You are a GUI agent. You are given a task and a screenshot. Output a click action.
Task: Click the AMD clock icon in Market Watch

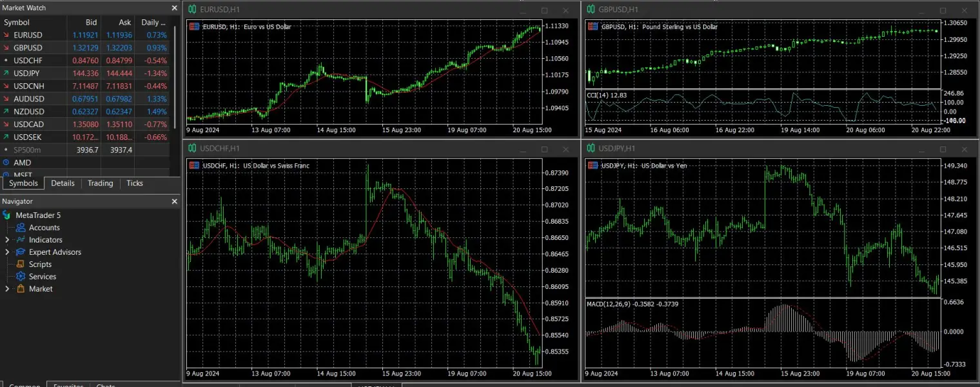pyautogui.click(x=6, y=163)
